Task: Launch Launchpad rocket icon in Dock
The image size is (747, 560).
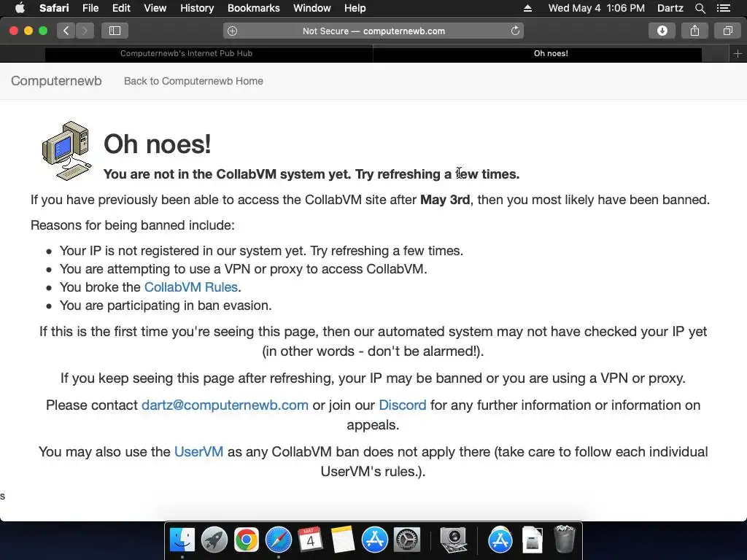Action: (214, 540)
